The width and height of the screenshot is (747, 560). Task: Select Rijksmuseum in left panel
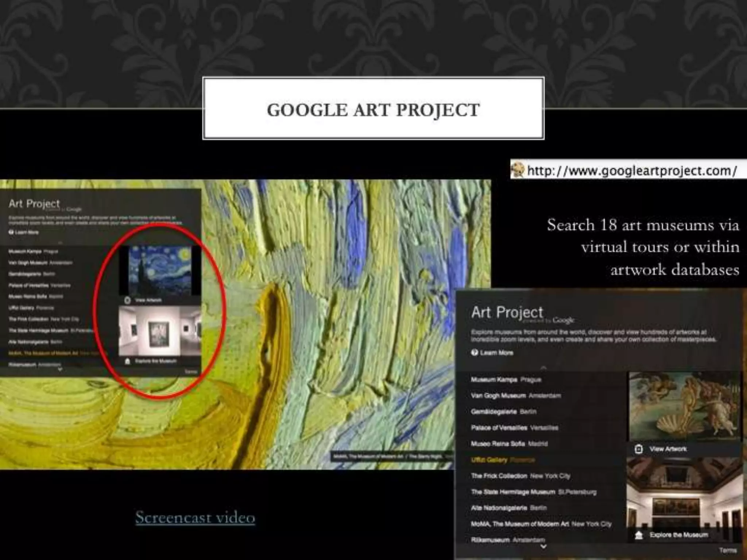coord(34,364)
